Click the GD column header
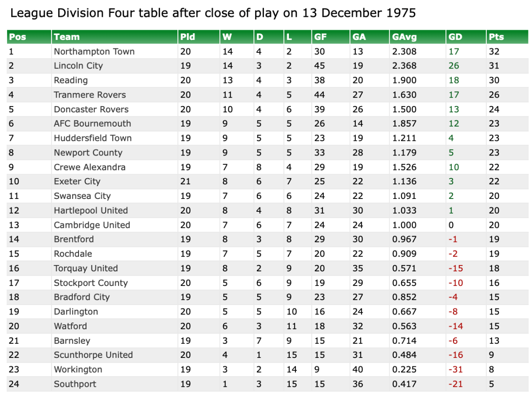This screenshot has height=397, width=532. (455, 37)
